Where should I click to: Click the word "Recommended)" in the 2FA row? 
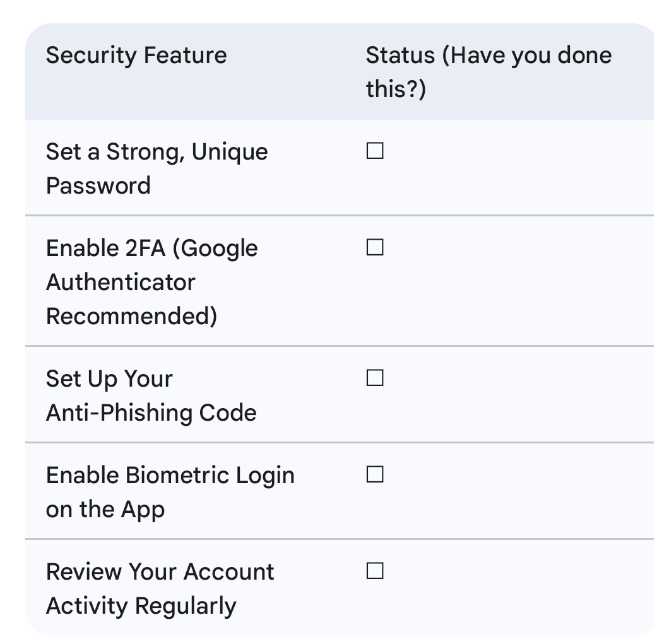[131, 316]
